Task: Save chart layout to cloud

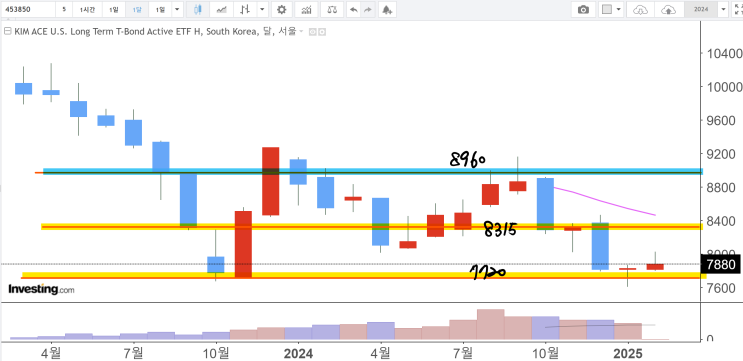Action: [x=668, y=9]
